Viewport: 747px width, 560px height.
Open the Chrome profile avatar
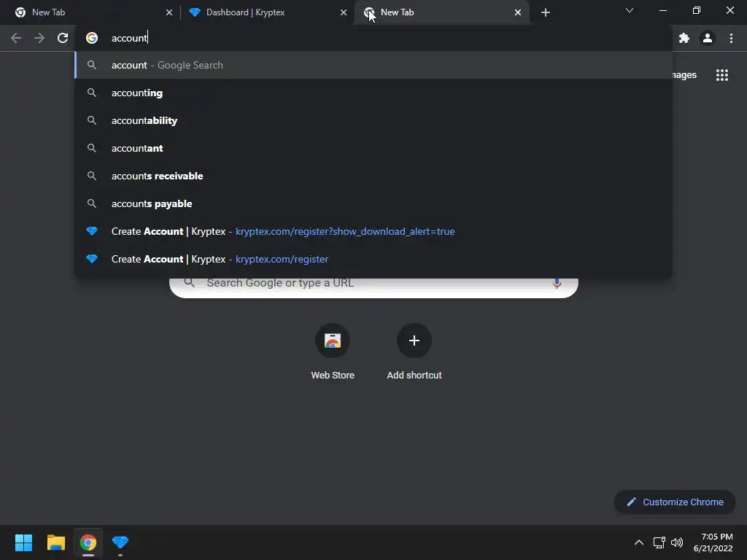pyautogui.click(x=708, y=38)
